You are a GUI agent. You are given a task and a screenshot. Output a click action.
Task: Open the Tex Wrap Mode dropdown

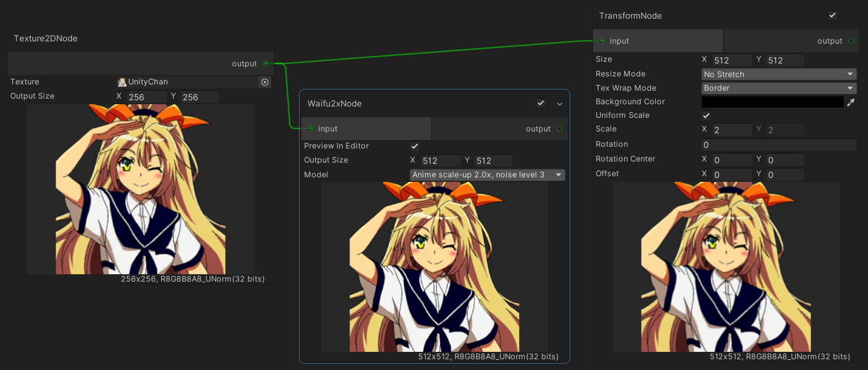[778, 88]
